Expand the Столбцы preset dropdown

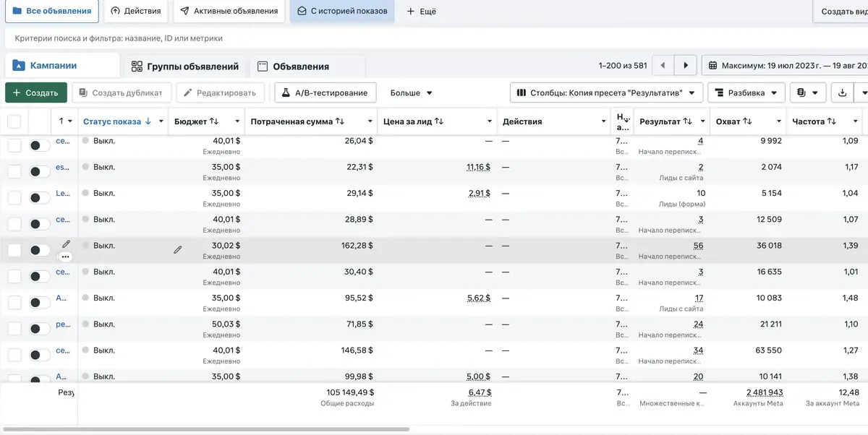point(606,92)
